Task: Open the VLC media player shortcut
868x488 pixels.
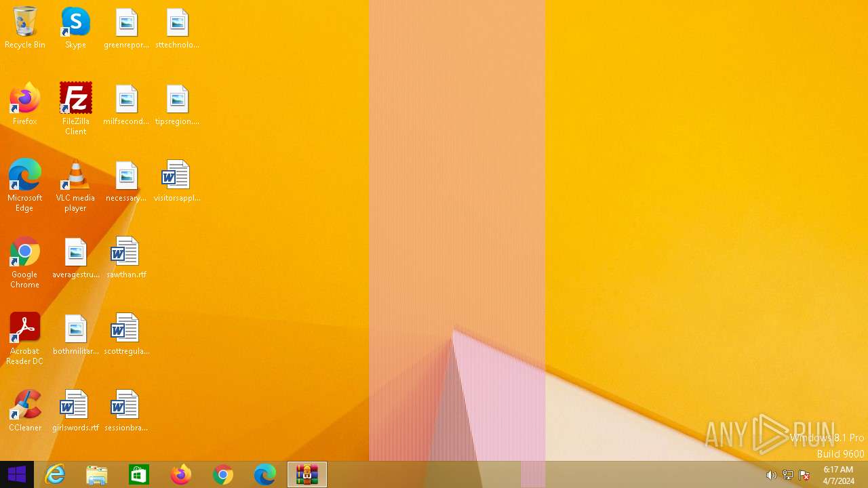Action: [75, 186]
